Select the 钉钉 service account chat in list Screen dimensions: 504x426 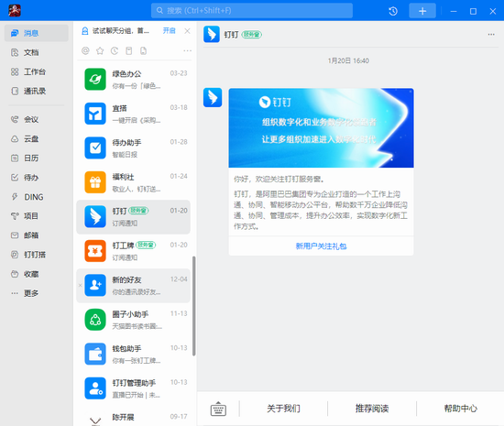pyautogui.click(x=134, y=217)
